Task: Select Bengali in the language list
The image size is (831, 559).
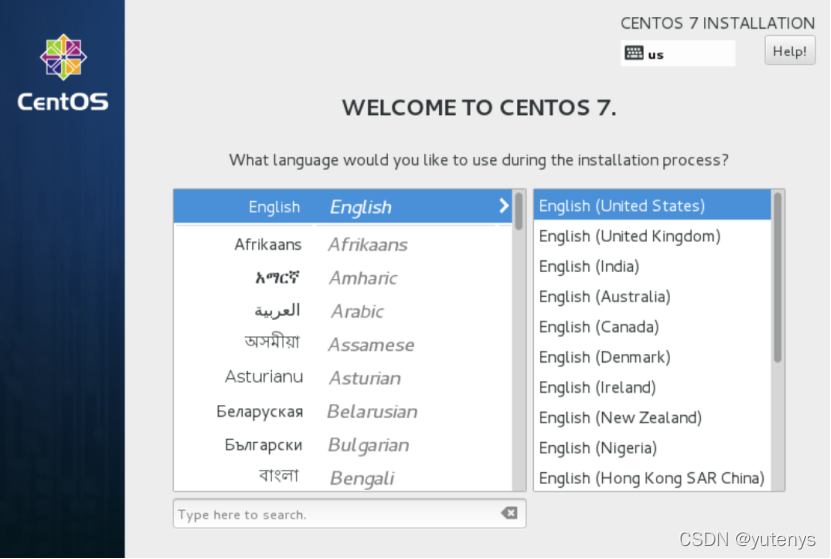Action: click(343, 477)
